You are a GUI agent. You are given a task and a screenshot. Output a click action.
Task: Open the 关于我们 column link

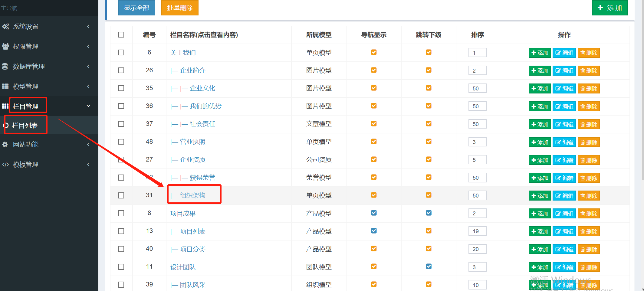coord(183,53)
